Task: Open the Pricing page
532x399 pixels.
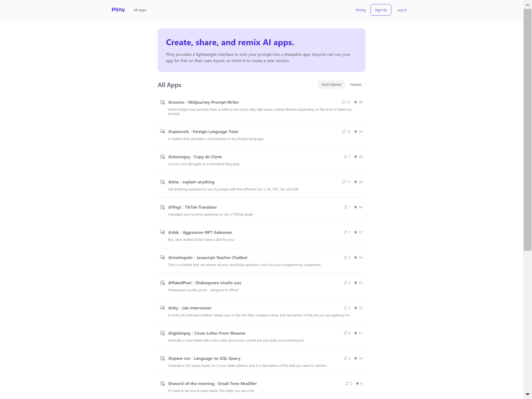Action: 361,10
